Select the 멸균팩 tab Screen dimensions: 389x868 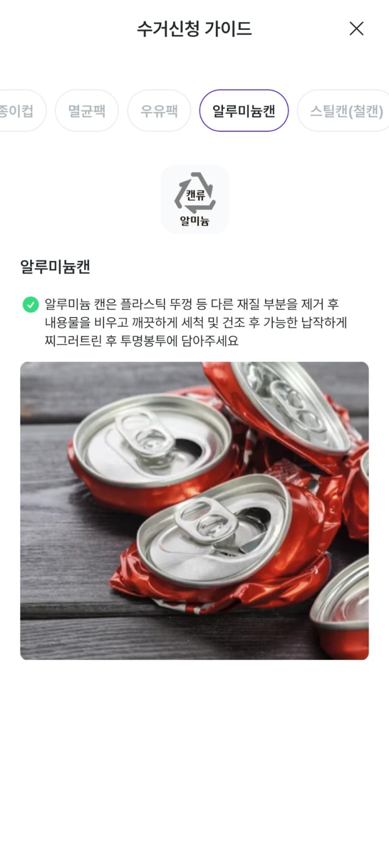tap(87, 111)
